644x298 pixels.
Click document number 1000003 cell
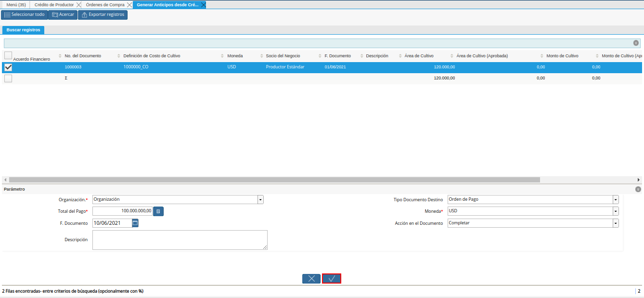pos(73,67)
